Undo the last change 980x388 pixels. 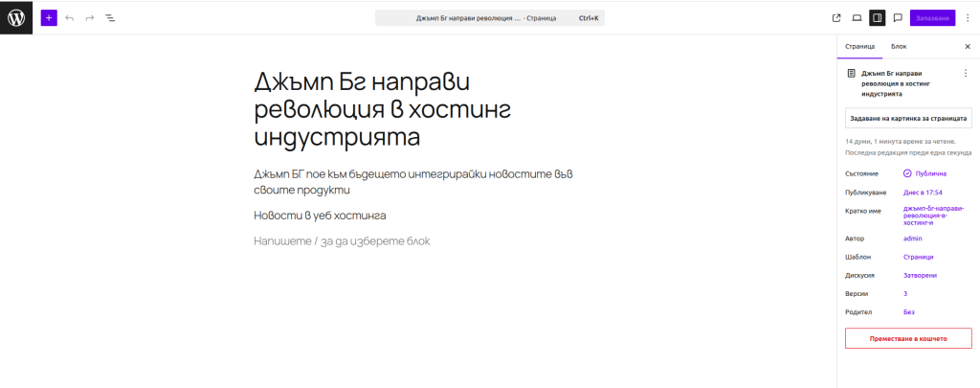point(70,17)
